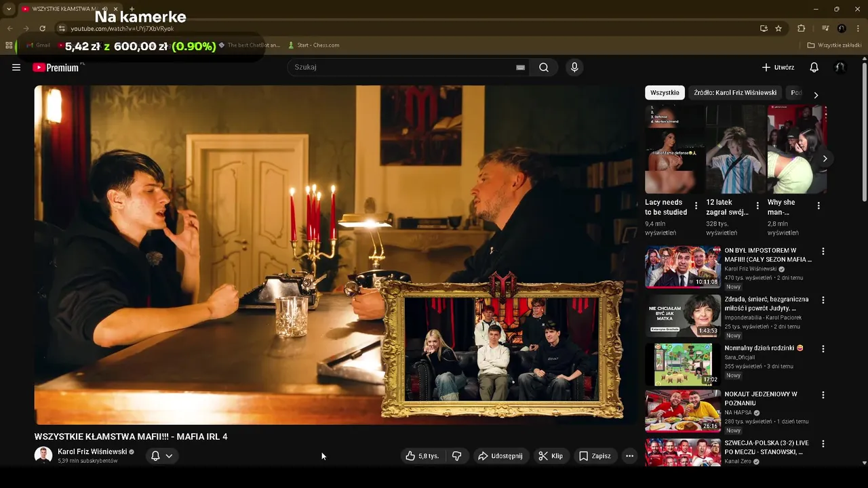Open the 'Start - Chess.com' bookmark
The width and height of the screenshot is (868, 488).
click(x=313, y=45)
